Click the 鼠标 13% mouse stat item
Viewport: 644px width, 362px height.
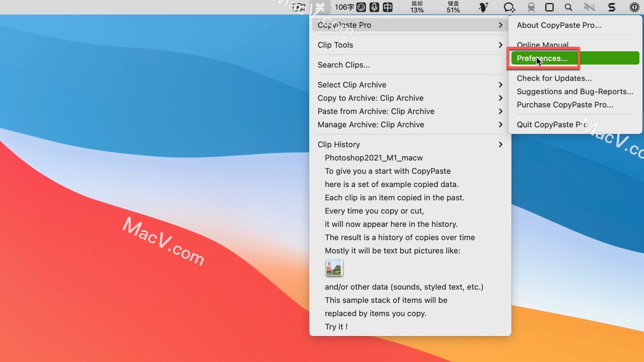417,7
